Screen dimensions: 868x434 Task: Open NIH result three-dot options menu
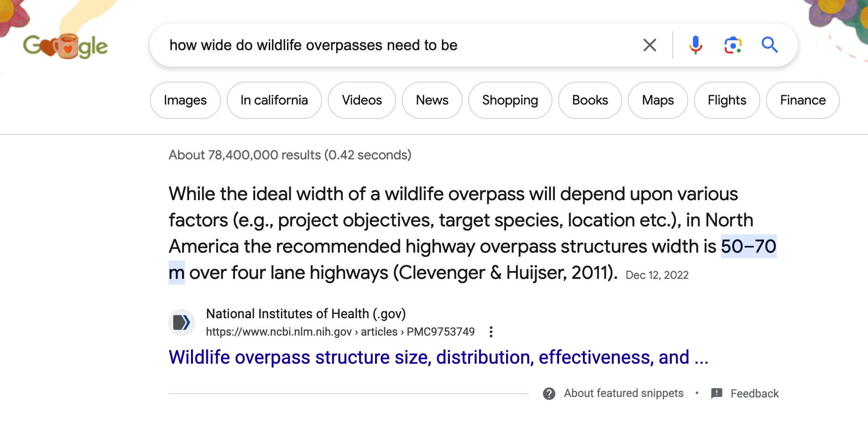491,332
